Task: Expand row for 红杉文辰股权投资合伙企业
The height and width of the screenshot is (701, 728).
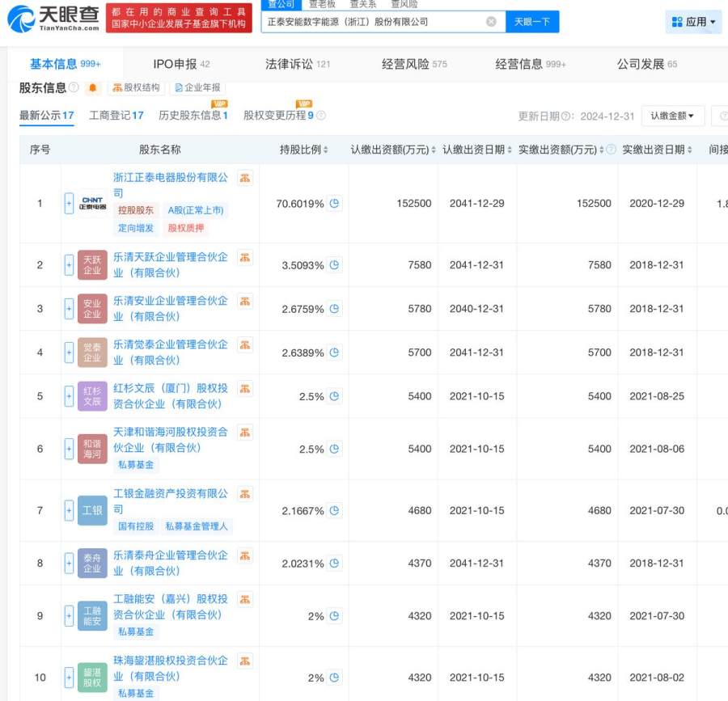Action: (69, 396)
